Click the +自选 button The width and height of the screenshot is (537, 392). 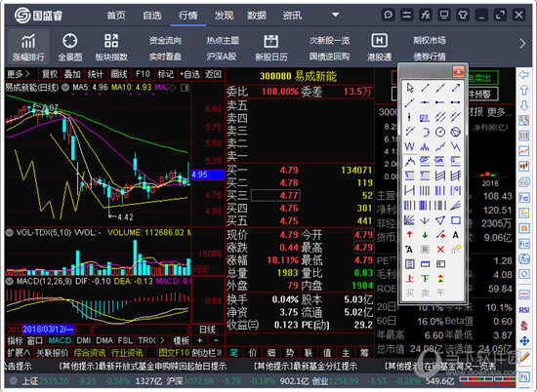189,74
